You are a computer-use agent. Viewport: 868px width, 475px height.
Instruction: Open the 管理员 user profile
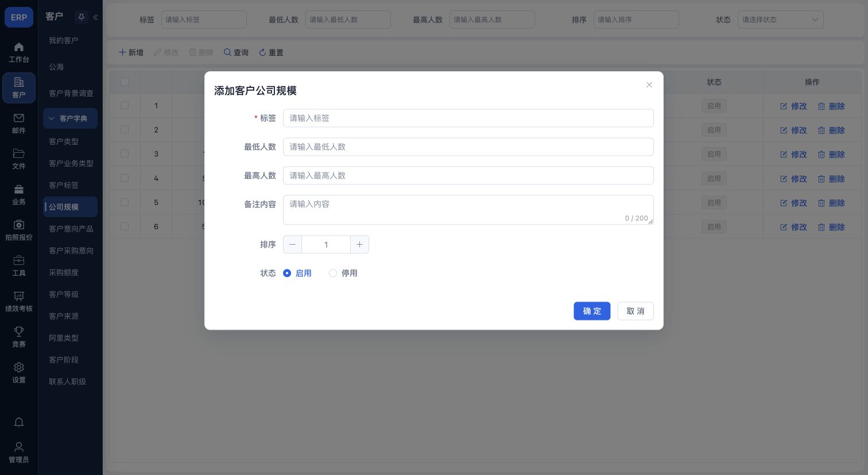19,453
